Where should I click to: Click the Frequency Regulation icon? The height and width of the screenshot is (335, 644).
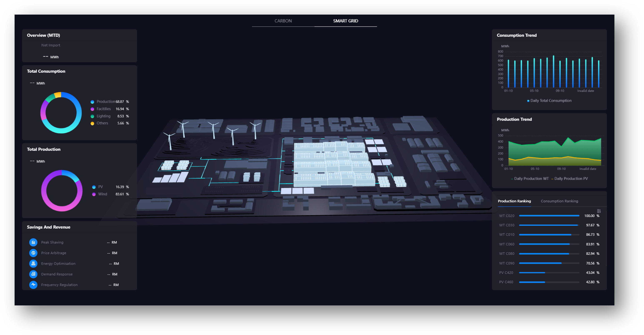(x=33, y=285)
